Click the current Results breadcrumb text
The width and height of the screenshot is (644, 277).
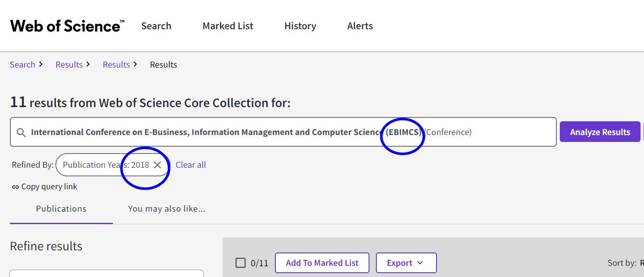pyautogui.click(x=164, y=65)
